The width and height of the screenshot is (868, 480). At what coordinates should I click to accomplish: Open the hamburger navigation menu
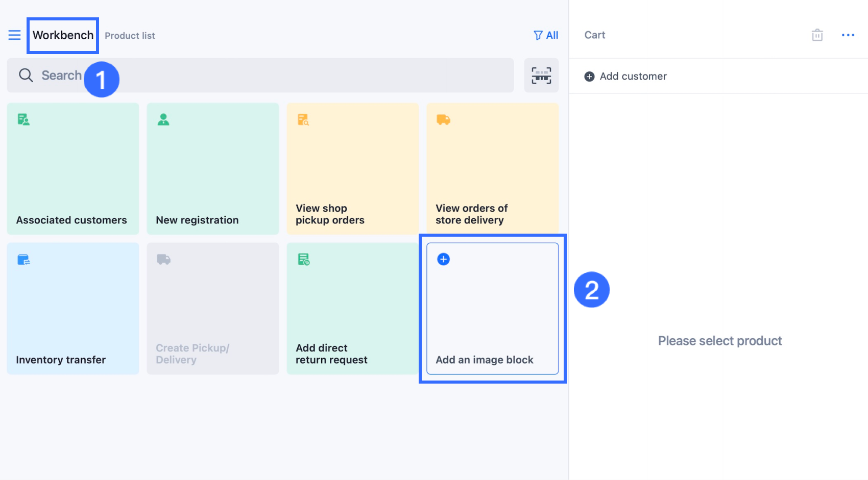tap(14, 35)
